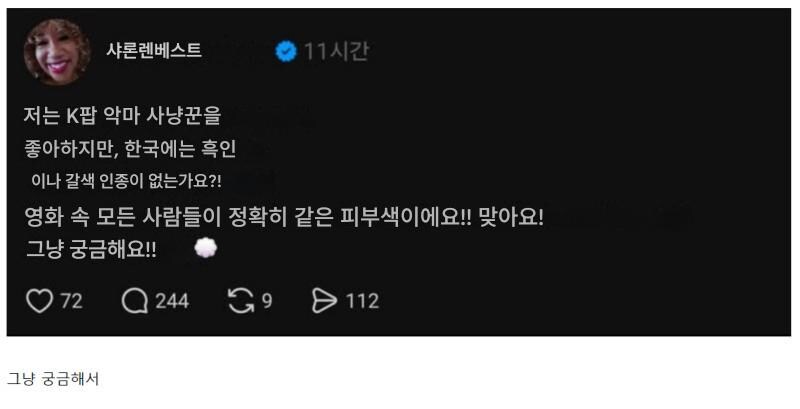Open the 샤론렌베스트 username link

154,50
